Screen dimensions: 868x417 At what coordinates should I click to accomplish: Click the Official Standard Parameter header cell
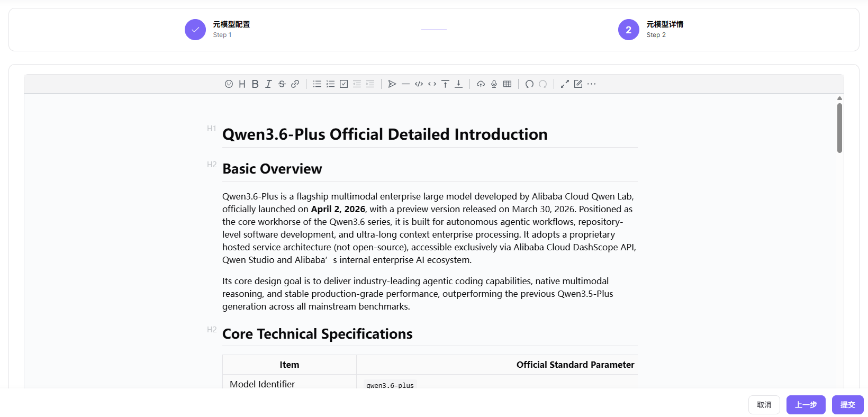575,365
